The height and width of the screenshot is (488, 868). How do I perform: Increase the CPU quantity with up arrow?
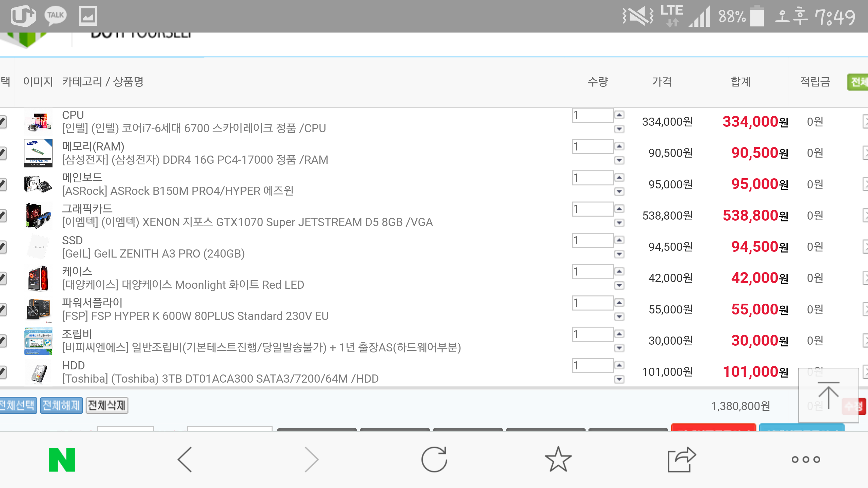619,115
